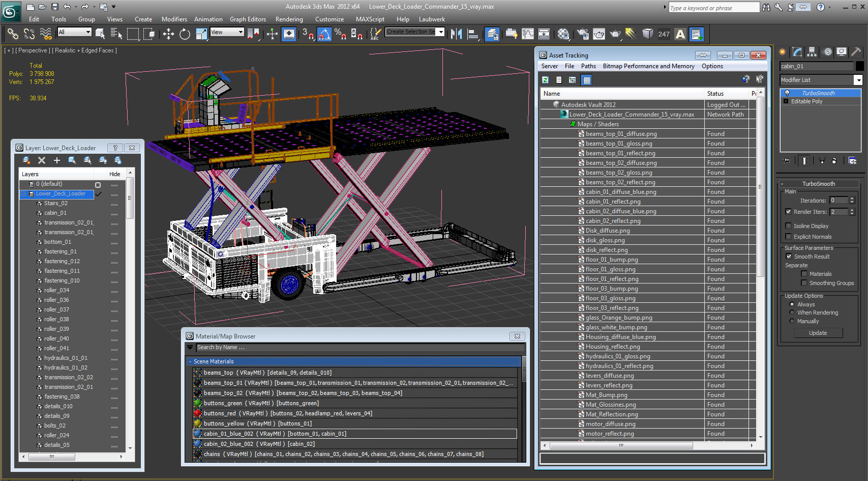Toggle the Angle Snap icon

(324, 34)
